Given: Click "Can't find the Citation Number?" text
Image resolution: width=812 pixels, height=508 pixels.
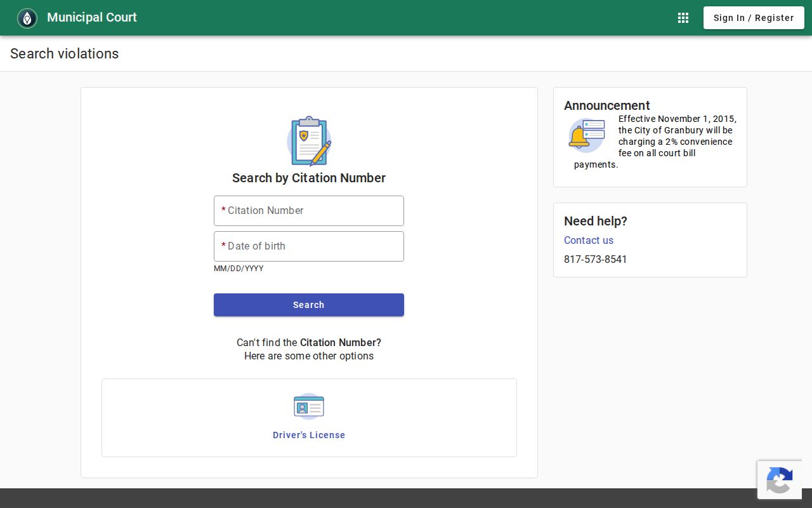Looking at the screenshot, I should tap(309, 342).
